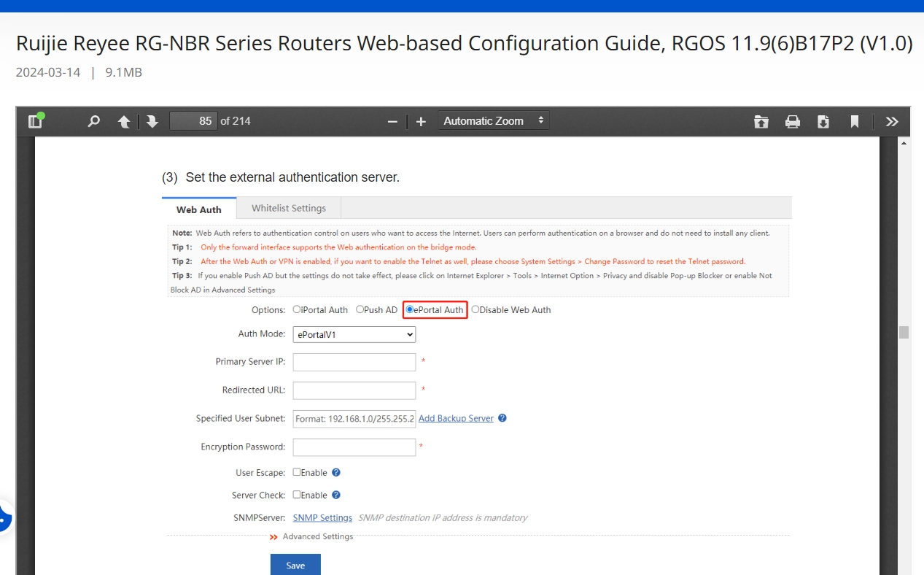Switch to the Whitelist Settings tab
This screenshot has height=575, width=924.
(289, 208)
